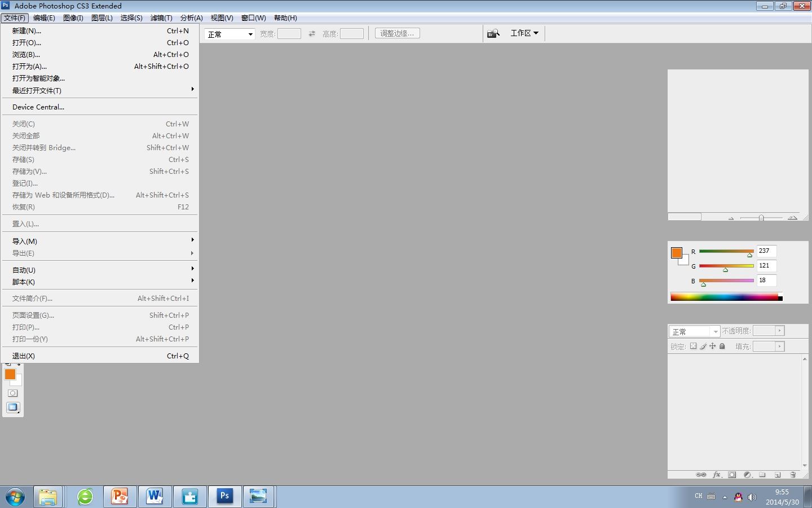The image size is (812, 508).
Task: Toggle lock image pixels brush icon
Action: 703,346
